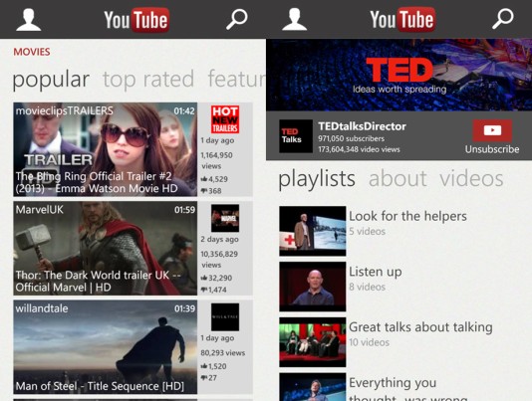
Task: Switch to the top rated tab
Action: (148, 80)
